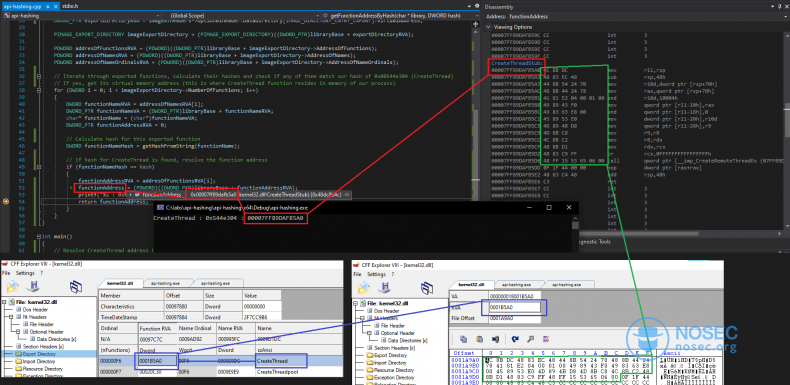Click cascading windows icon in hex-editor CFF window
The width and height of the screenshot is (790, 385).
pyautogui.click(x=427, y=287)
